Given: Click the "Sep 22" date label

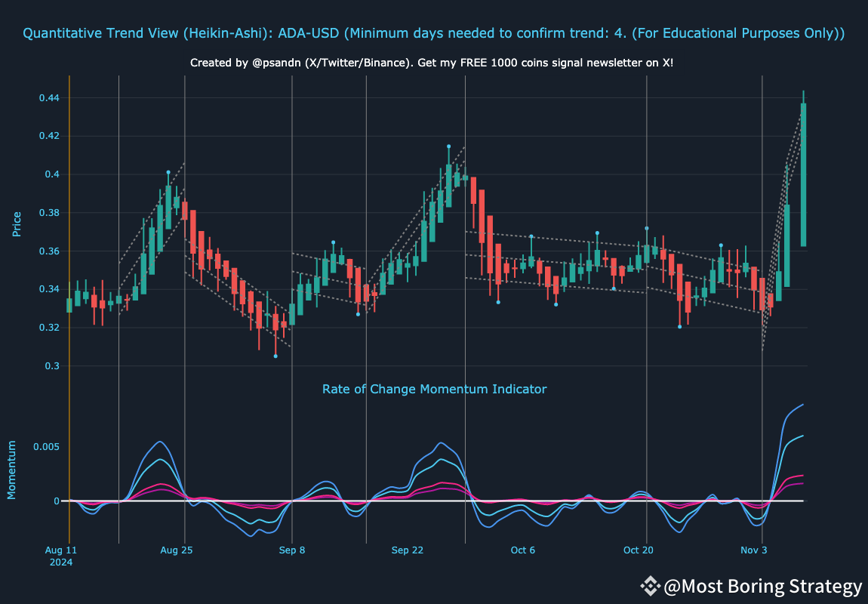Looking at the screenshot, I should click(408, 550).
